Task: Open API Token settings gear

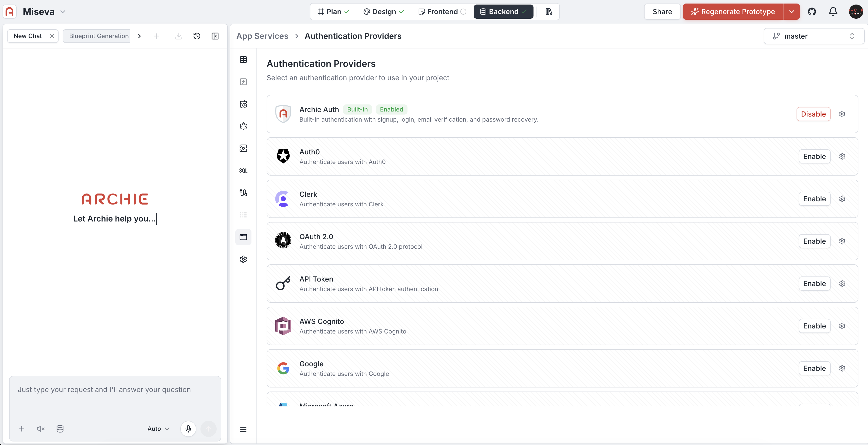Action: click(x=842, y=284)
